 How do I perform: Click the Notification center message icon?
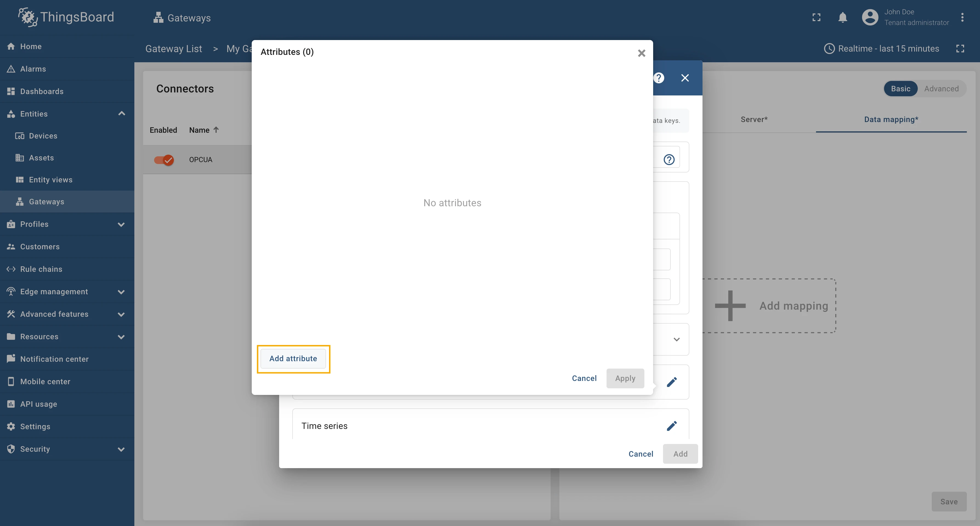tap(11, 358)
